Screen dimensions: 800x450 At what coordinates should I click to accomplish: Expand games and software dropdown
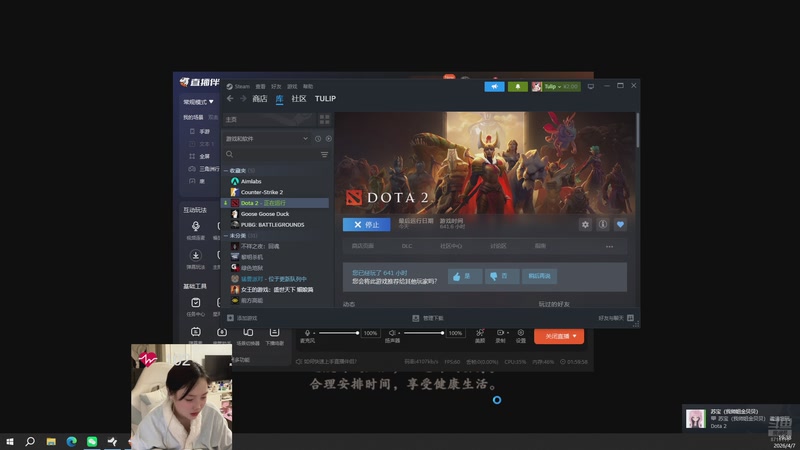point(267,139)
